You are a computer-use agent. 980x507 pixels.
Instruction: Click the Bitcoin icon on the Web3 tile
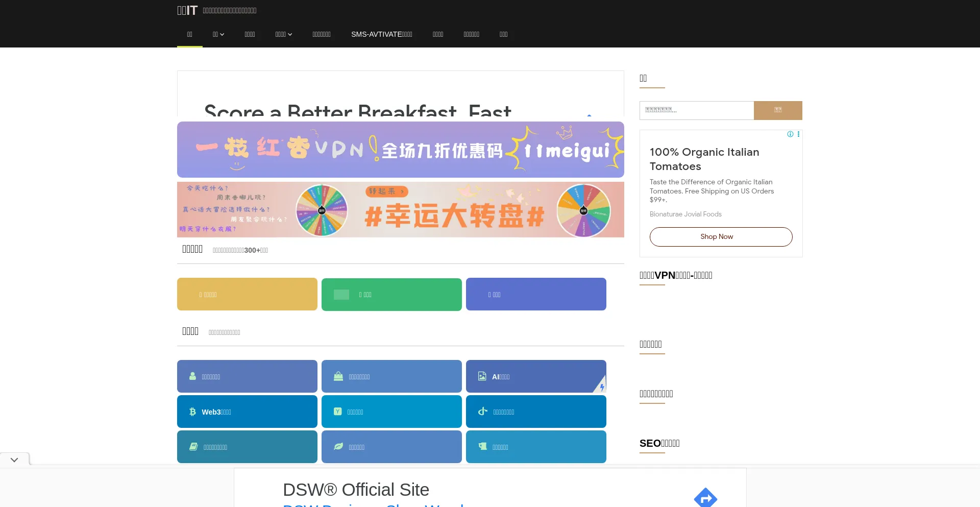pyautogui.click(x=192, y=412)
